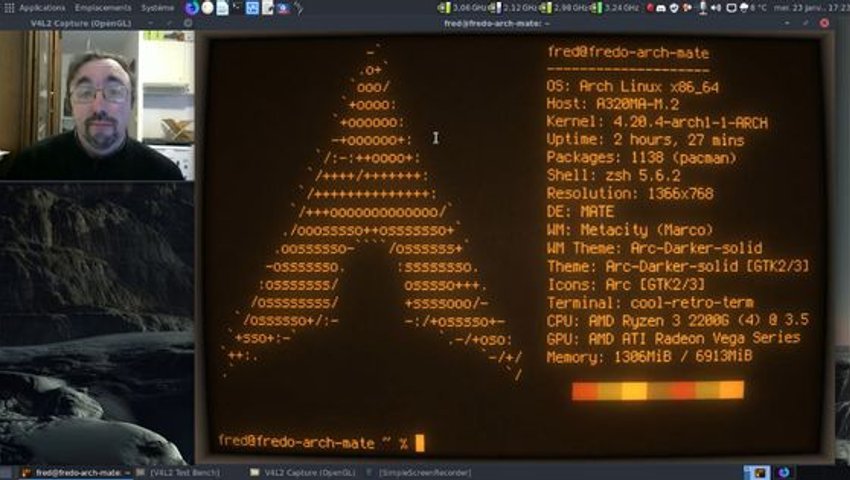Switch to V4L2 Test Bench taskbar entry
Screen dimensions: 850x480
(178, 473)
